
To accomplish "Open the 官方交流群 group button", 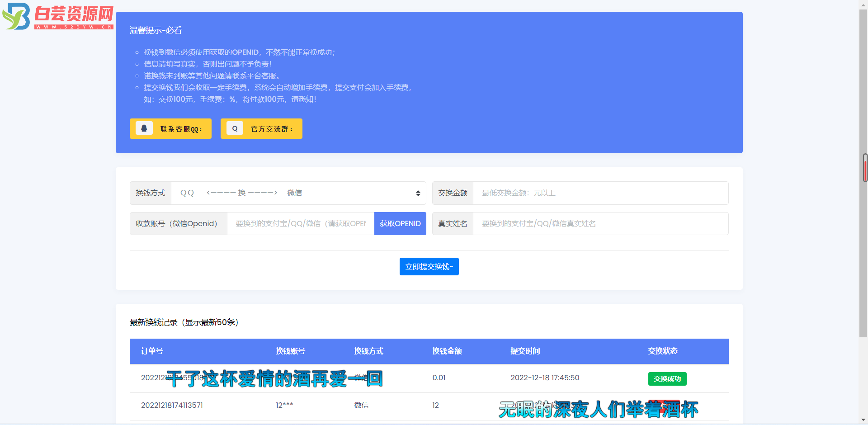I will click(x=261, y=128).
